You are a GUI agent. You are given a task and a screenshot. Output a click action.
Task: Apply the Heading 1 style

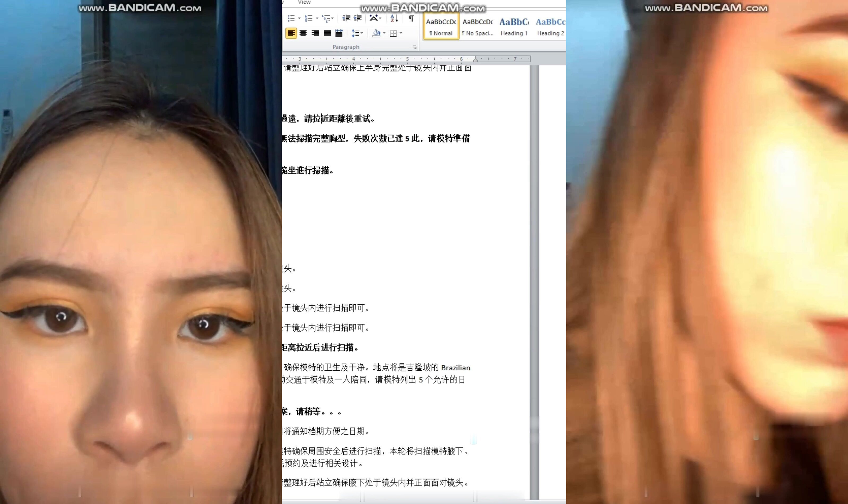click(514, 27)
